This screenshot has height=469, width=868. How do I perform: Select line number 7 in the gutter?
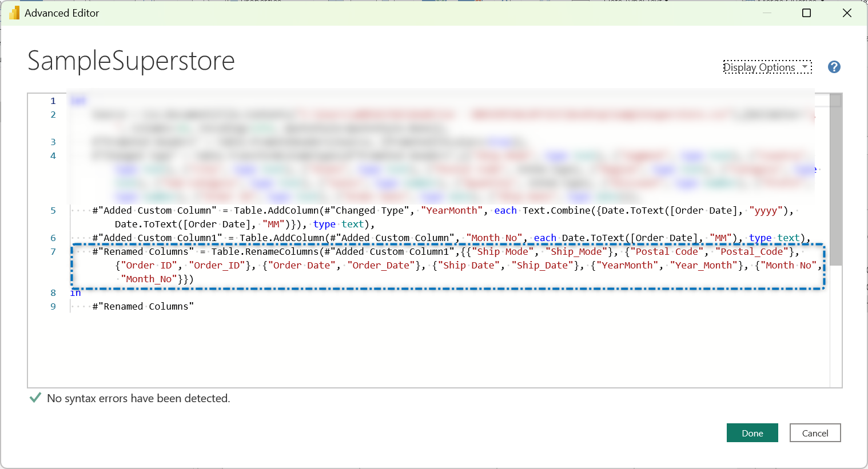click(x=53, y=252)
